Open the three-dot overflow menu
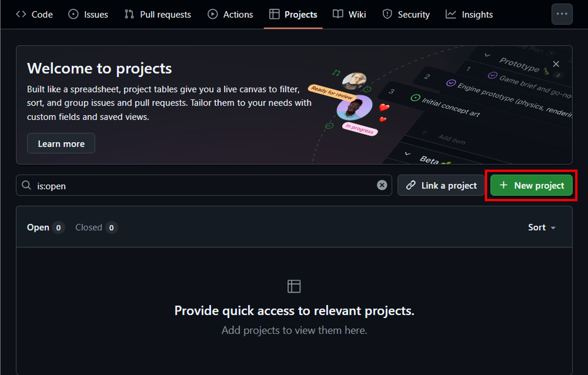This screenshot has width=588, height=375. [562, 14]
